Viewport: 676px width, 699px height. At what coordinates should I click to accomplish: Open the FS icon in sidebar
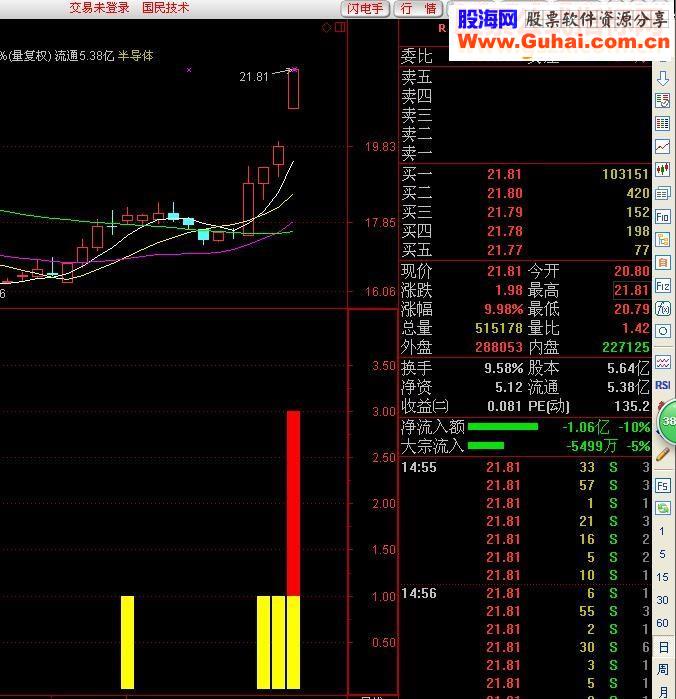[663, 485]
